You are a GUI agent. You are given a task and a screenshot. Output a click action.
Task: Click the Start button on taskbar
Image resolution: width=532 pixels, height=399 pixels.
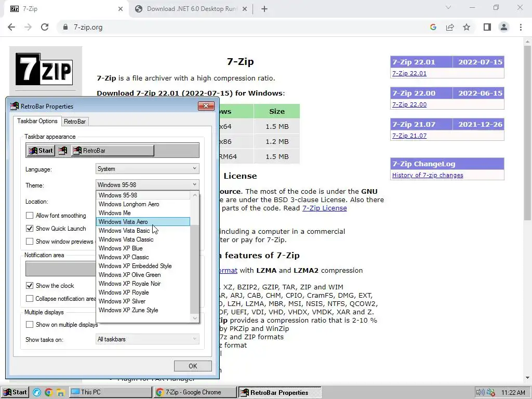coord(15,392)
